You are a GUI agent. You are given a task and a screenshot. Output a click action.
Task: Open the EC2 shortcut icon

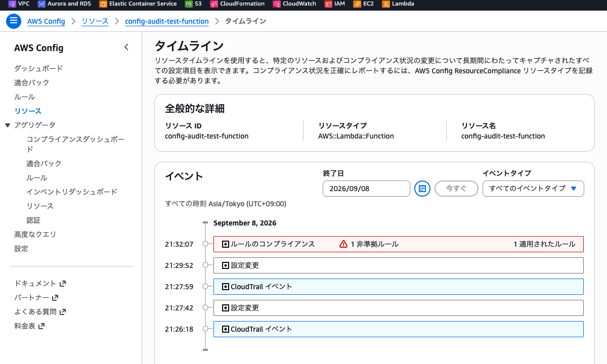coord(357,4)
